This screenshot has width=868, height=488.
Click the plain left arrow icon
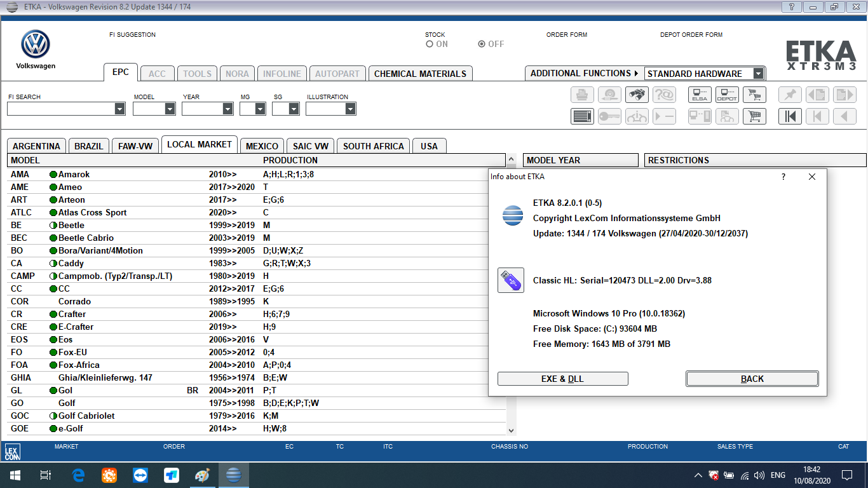click(x=844, y=116)
